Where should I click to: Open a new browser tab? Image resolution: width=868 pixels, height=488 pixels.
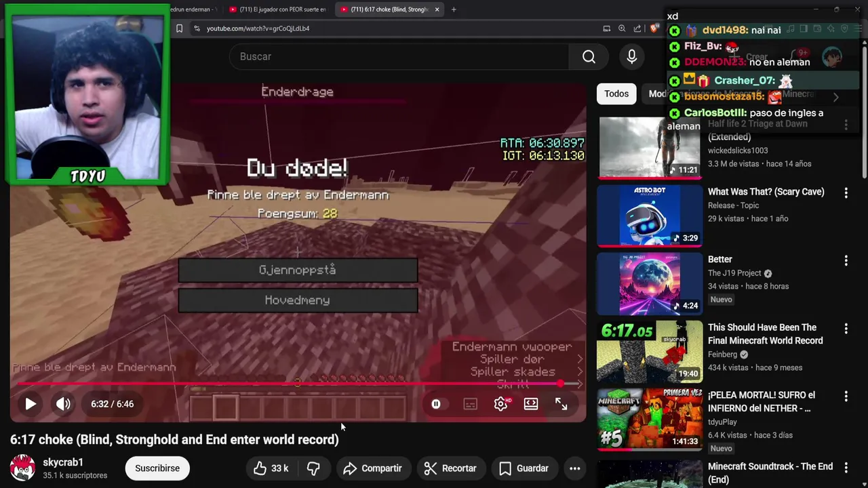(x=454, y=9)
